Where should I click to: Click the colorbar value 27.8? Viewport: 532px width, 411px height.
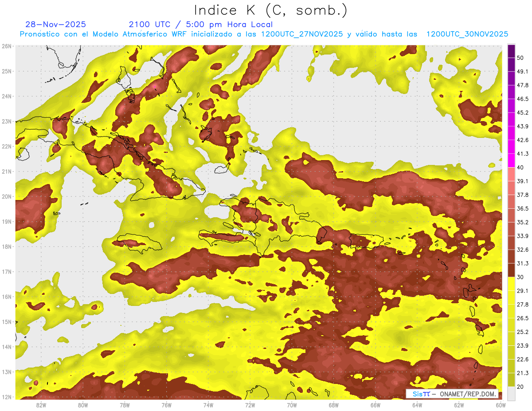click(523, 305)
